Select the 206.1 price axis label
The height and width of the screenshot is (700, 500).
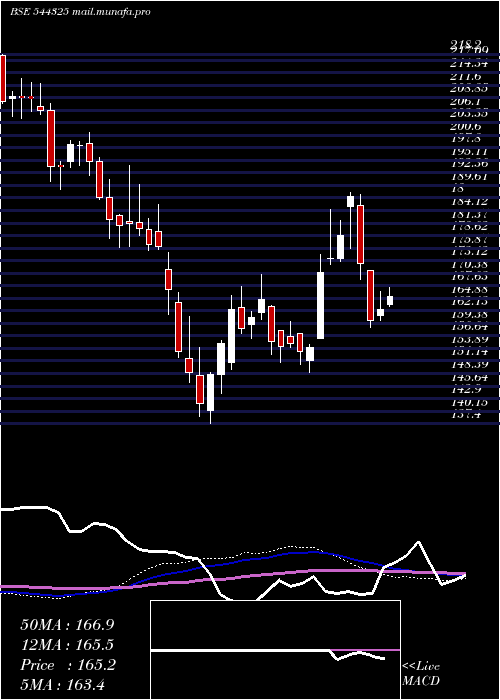coord(465,102)
